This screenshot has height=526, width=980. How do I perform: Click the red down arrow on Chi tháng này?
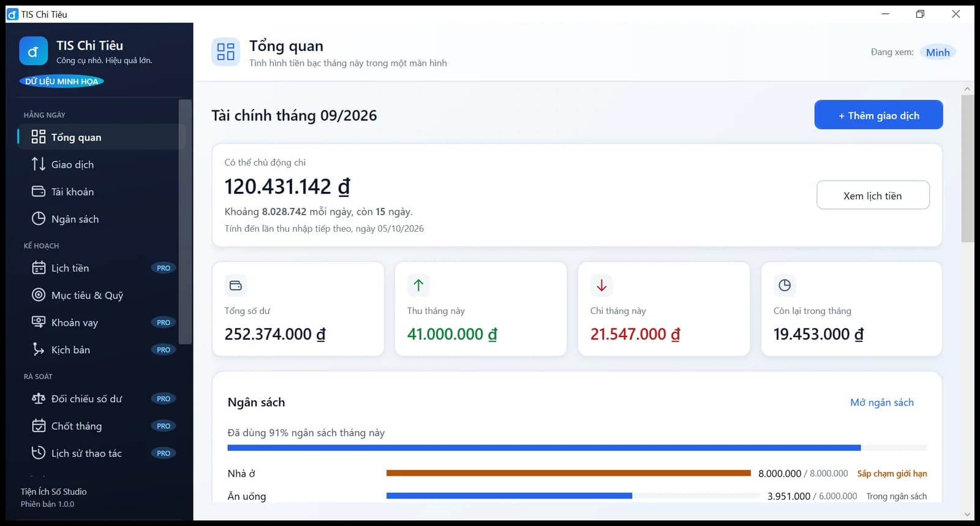click(601, 285)
